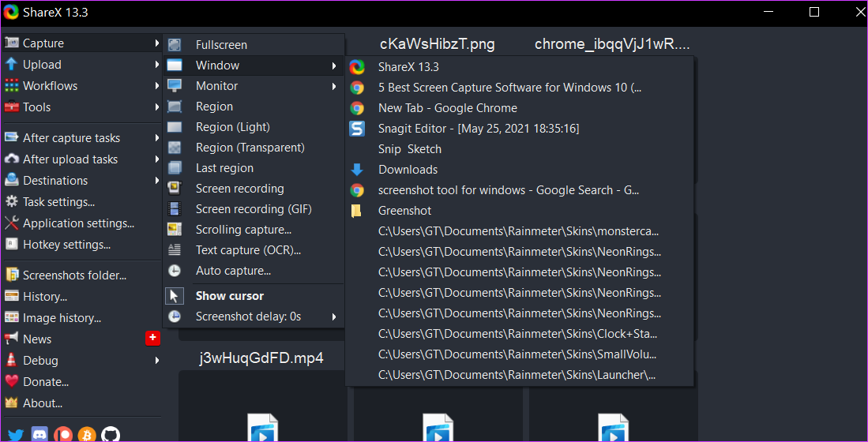The width and height of the screenshot is (868, 442).
Task: Open the Screenshots folder
Action: tap(81, 275)
